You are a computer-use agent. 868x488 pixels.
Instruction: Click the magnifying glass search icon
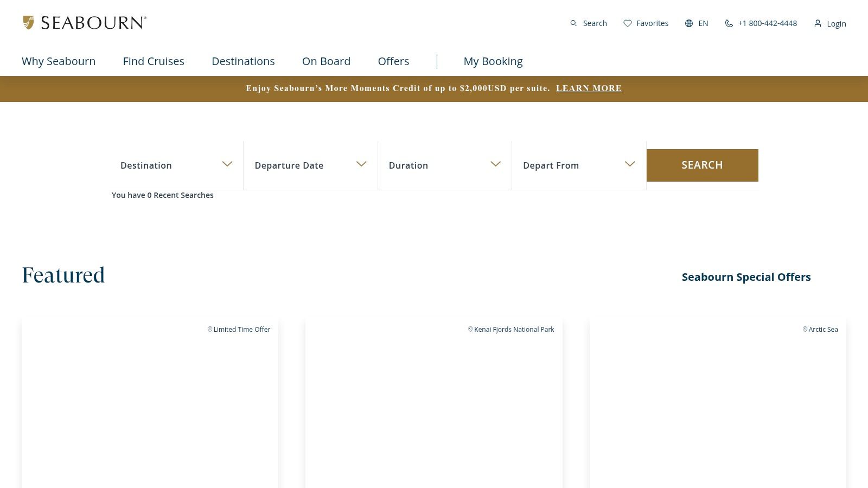click(x=573, y=23)
